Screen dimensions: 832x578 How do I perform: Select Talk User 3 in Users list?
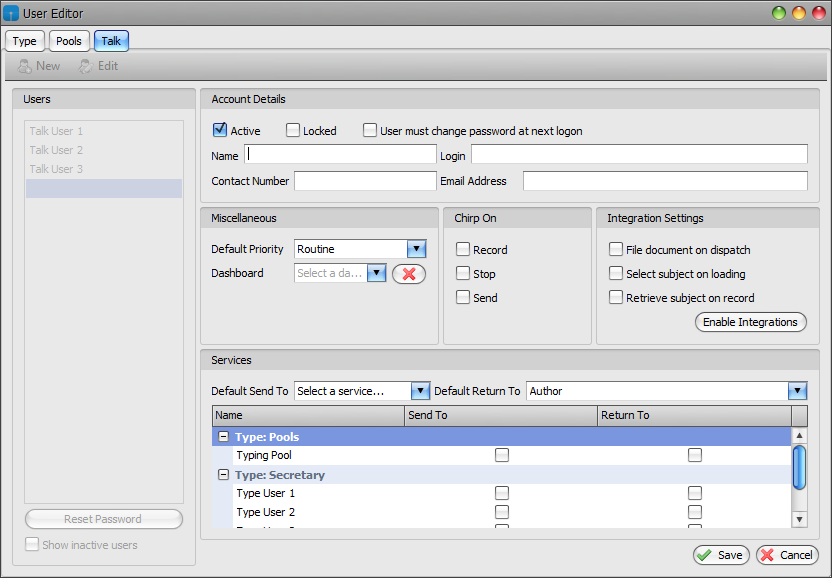(x=103, y=169)
